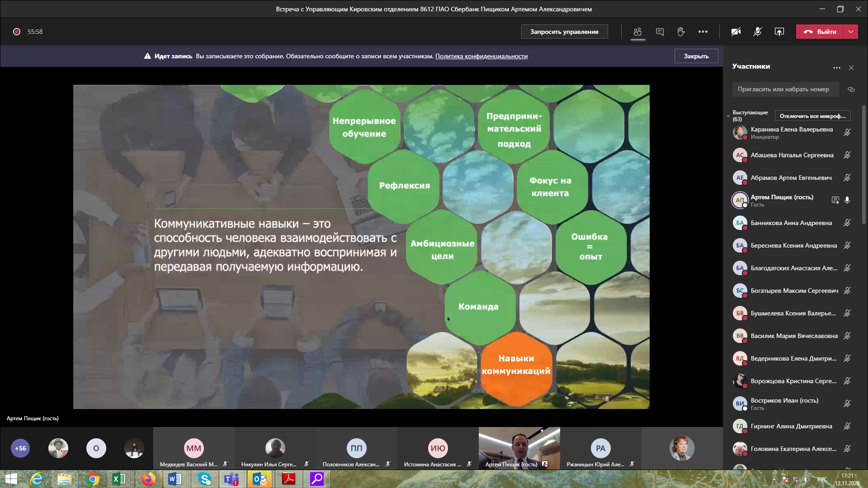This screenshot has height=488, width=868.
Task: Open the +56 more participants overflow
Action: [x=20, y=448]
